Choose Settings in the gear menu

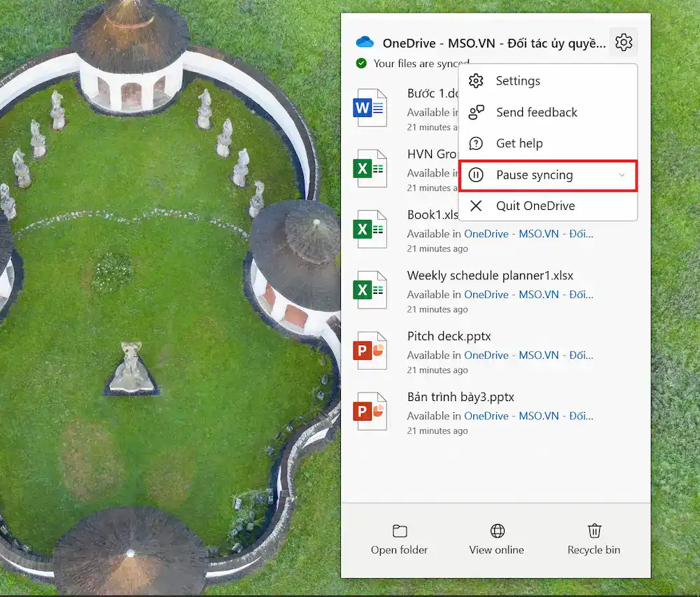pyautogui.click(x=517, y=81)
